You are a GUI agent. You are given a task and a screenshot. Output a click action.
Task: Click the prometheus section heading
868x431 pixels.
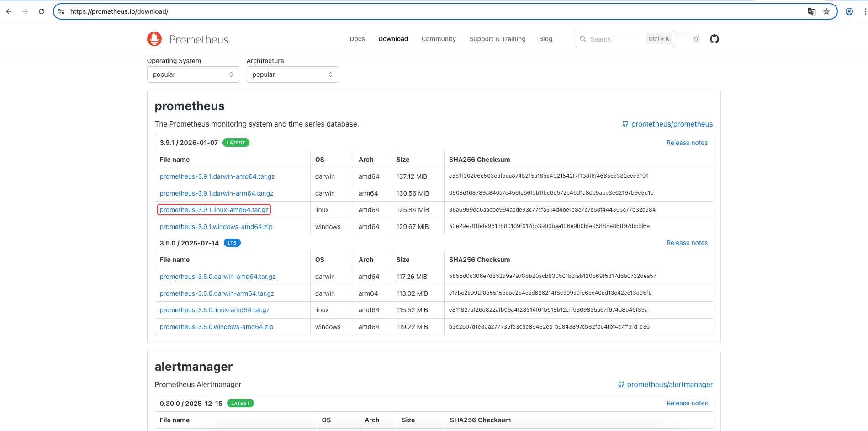pos(190,106)
